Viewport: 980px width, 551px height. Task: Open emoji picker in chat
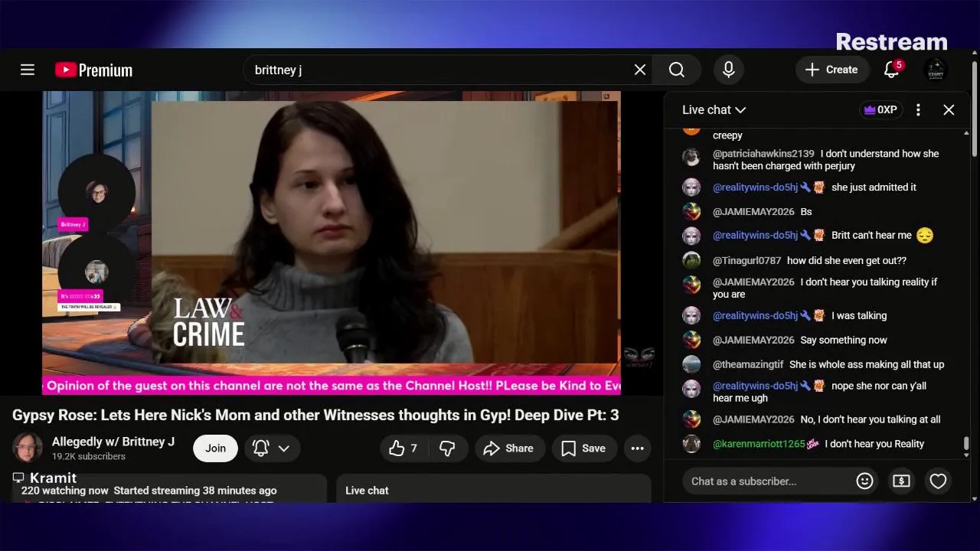864,481
